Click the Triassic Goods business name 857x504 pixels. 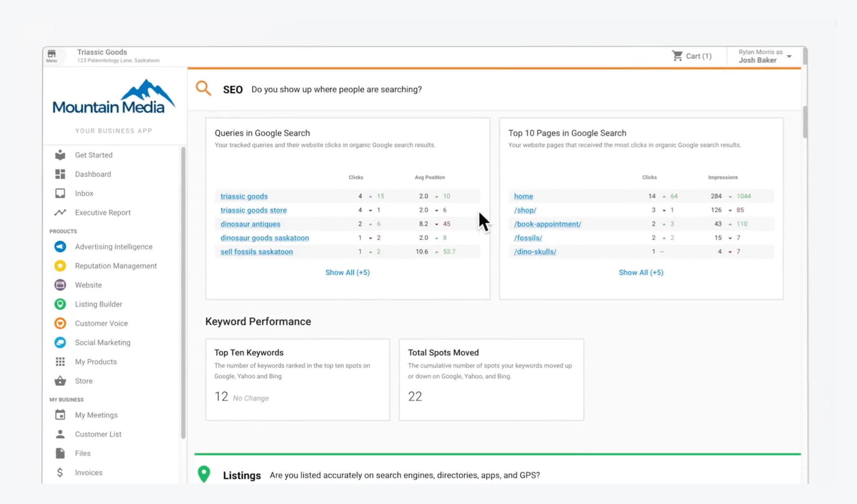(102, 52)
